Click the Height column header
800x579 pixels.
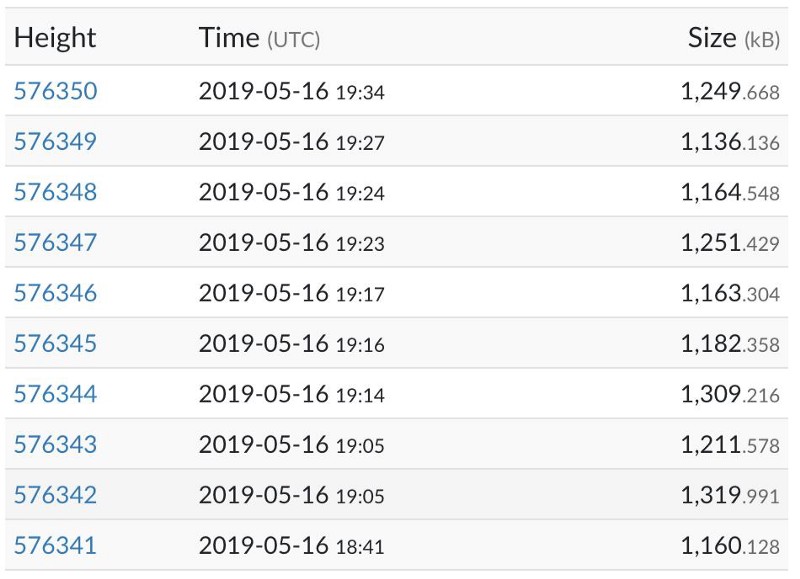click(55, 38)
